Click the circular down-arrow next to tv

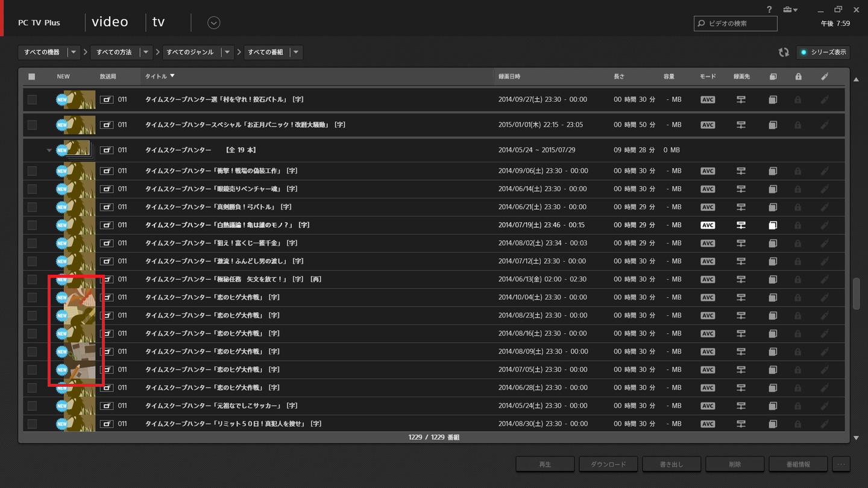213,23
